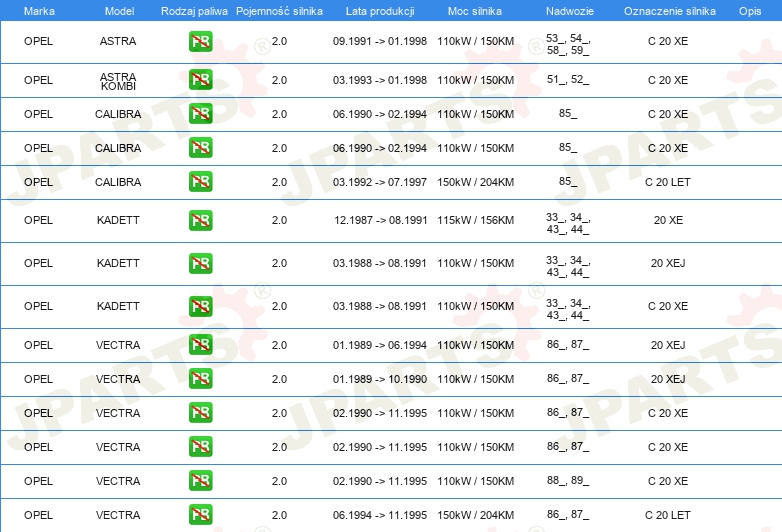This screenshot has height=532, width=782.
Task: Click fuel icon for Kadett 115kW row
Action: click(x=200, y=220)
